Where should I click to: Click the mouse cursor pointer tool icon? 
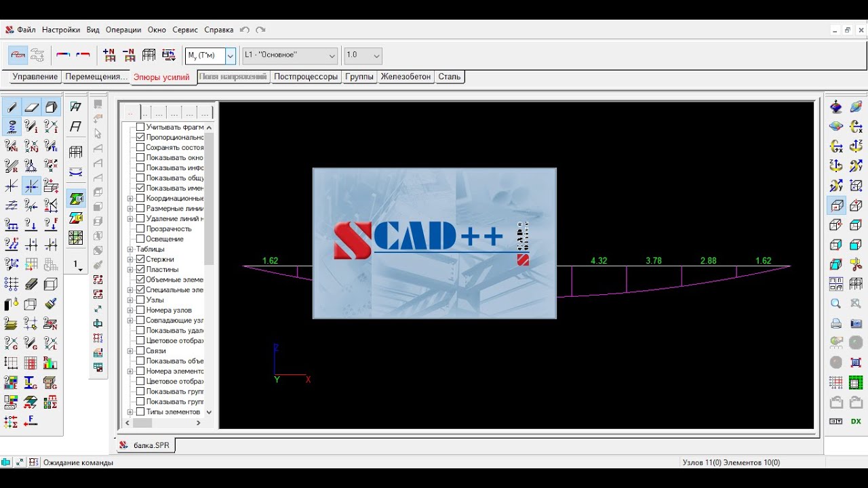98,134
